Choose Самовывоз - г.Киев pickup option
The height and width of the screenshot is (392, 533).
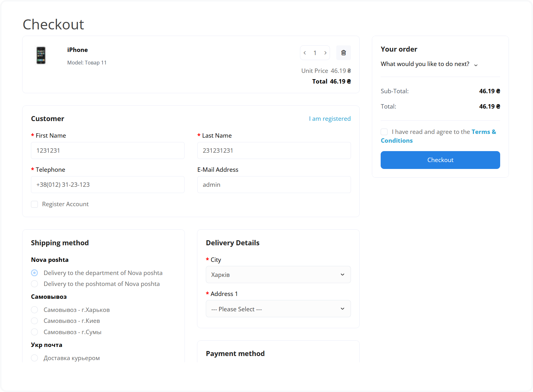34,321
